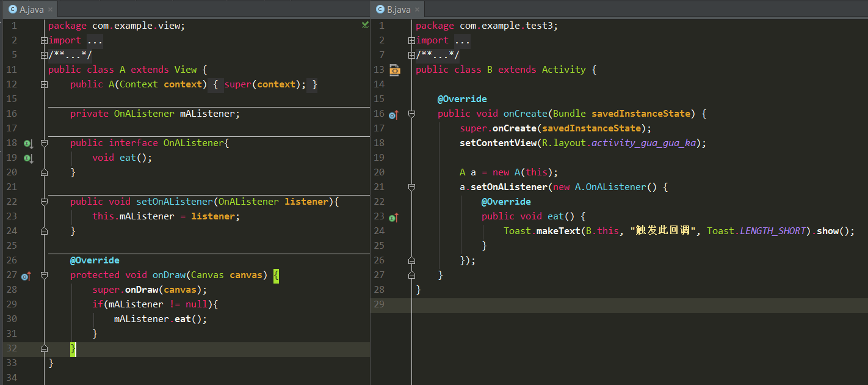Click the end-fold marker on A.java line 20
Image resolution: width=868 pixels, height=385 pixels.
(x=44, y=172)
